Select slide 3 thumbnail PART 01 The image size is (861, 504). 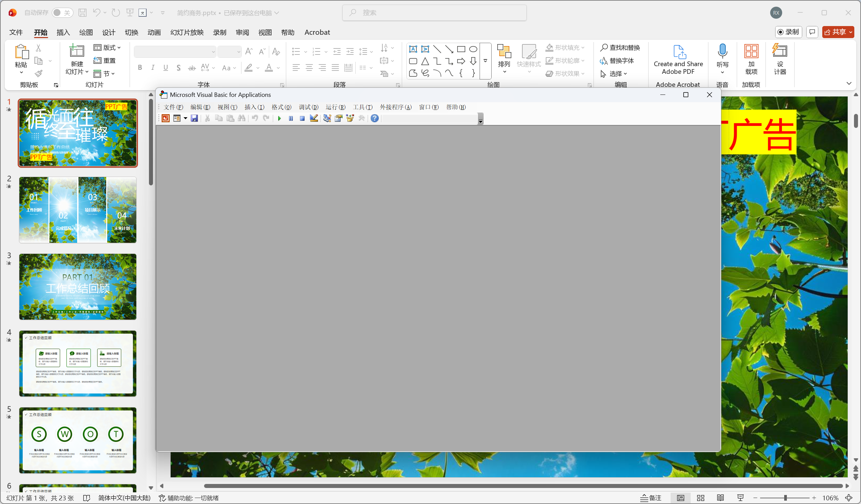tap(78, 286)
